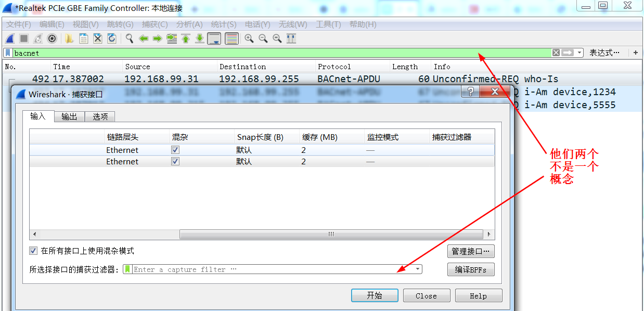
Task: Select packet 492 who-Is row
Action: point(323,79)
